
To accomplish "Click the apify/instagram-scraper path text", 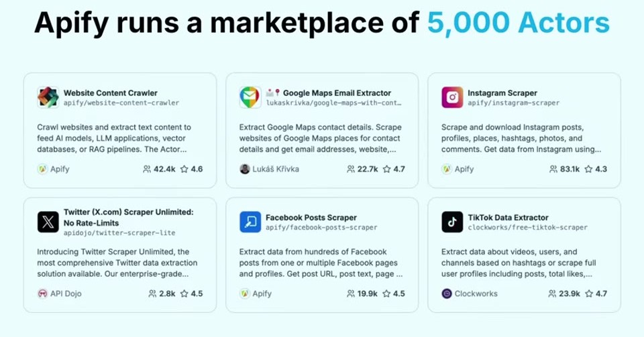I will 513,103.
